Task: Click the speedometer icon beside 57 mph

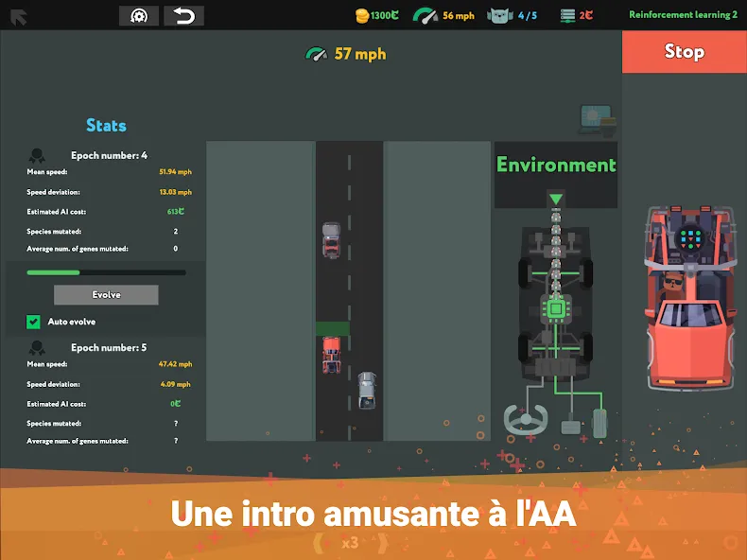Action: pos(317,54)
